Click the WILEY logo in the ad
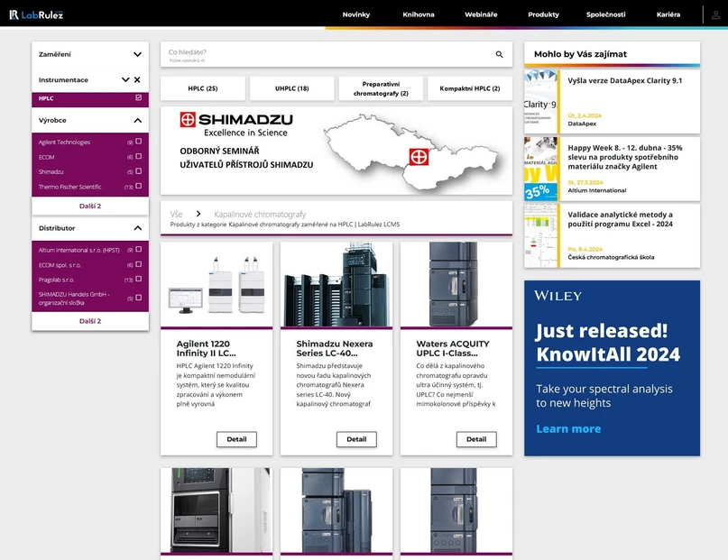 (x=558, y=295)
